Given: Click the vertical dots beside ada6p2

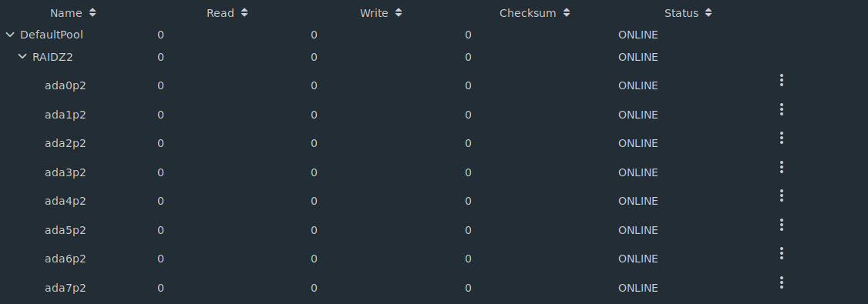Looking at the screenshot, I should 781,254.
